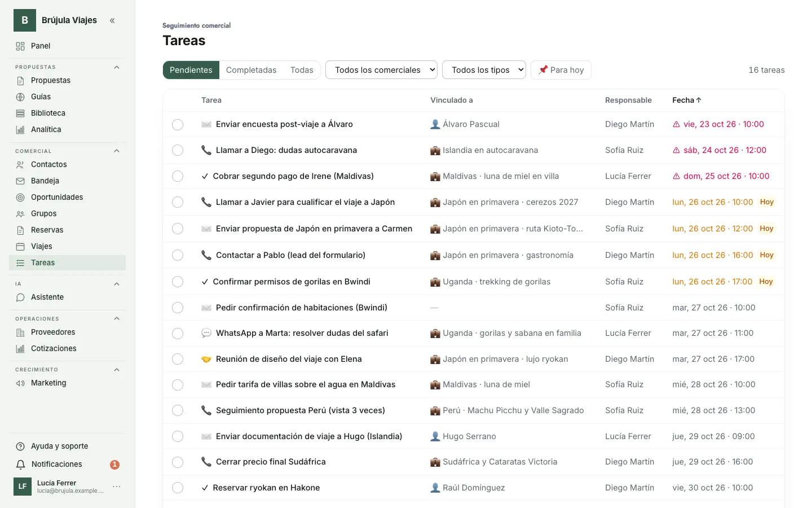Viewport: 812px width, 508px height.
Task: Collapse the sidebar with the double chevron
Action: [x=112, y=20]
